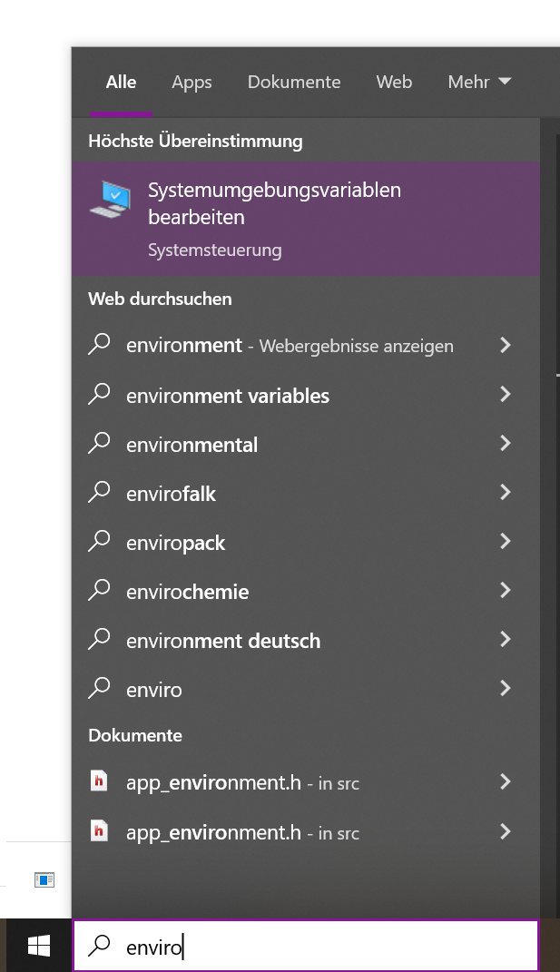This screenshot has width=560, height=972.
Task: Expand the chevron next to environment variables
Action: 506,394
